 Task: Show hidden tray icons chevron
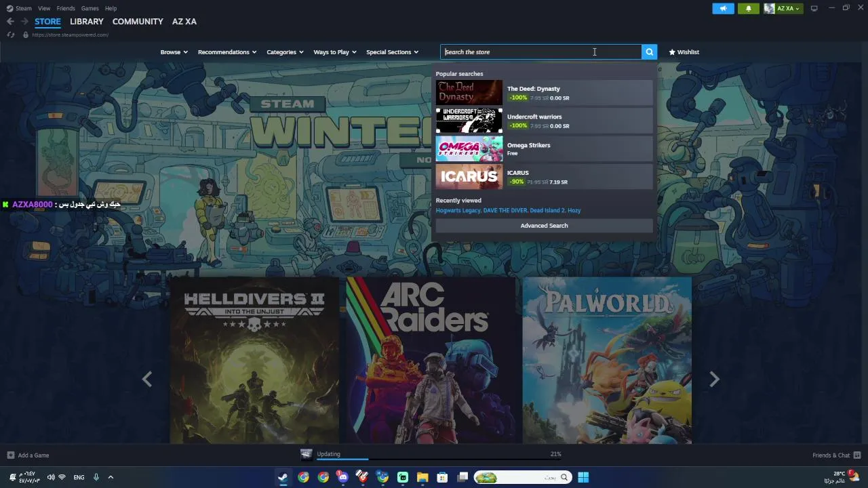point(111,477)
